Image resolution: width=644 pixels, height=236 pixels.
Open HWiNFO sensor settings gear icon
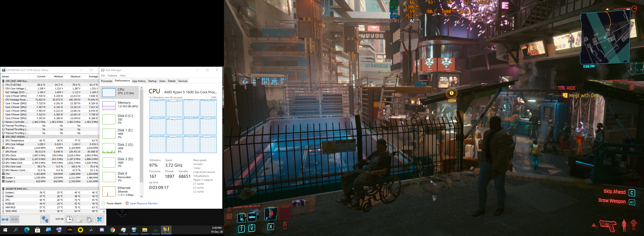[x=89, y=219]
